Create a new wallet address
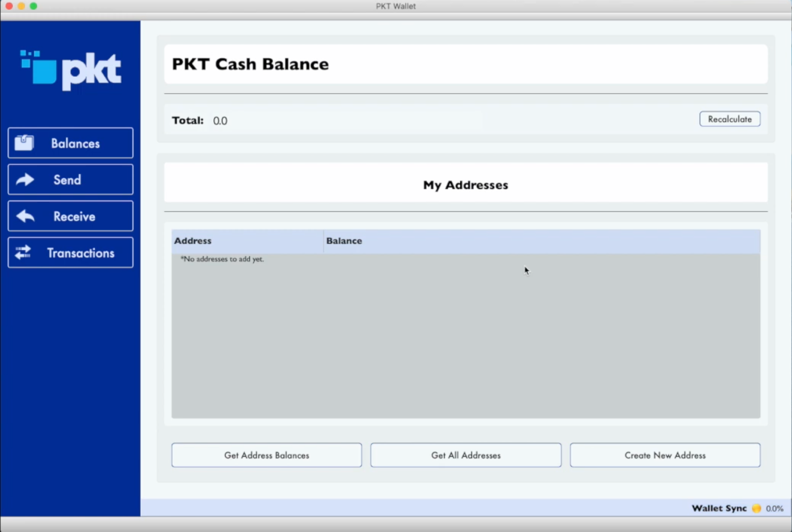Image resolution: width=792 pixels, height=532 pixels. pos(665,455)
